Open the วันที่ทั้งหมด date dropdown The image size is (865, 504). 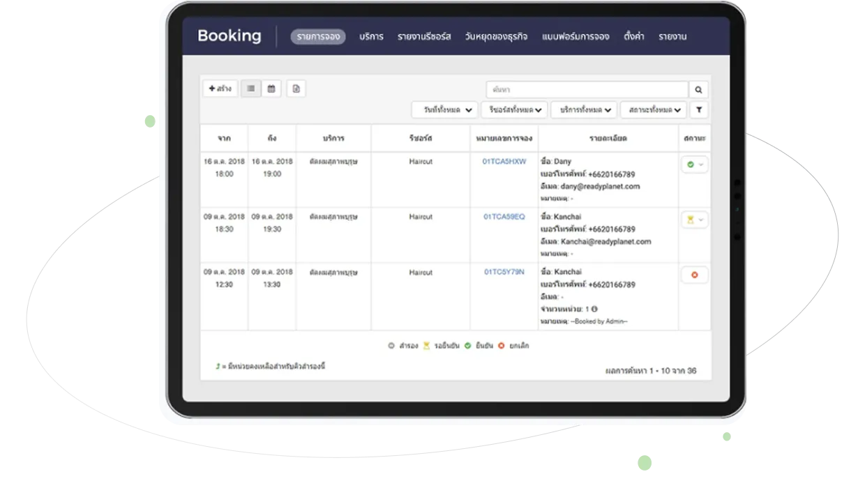coord(444,110)
